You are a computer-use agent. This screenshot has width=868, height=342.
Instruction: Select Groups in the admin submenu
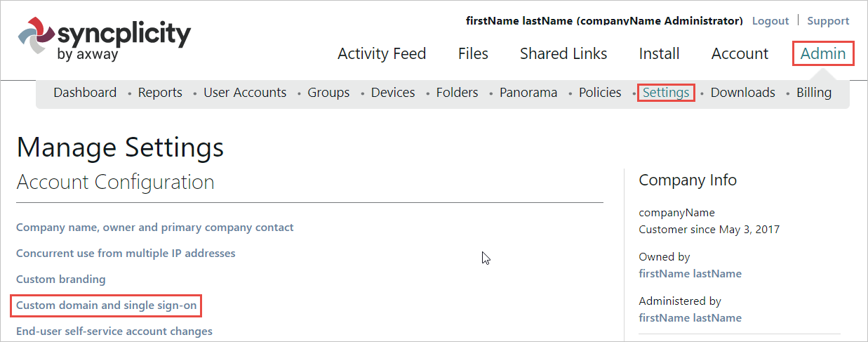pos(328,93)
